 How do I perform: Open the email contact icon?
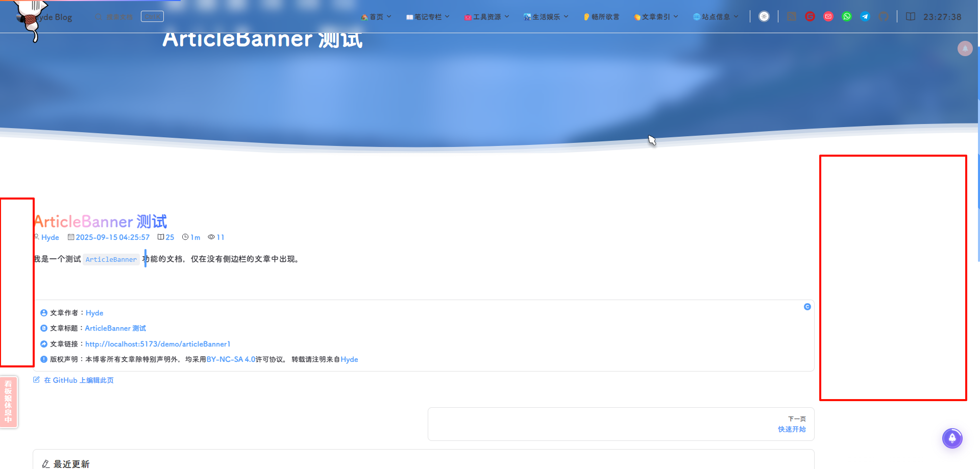[828, 17]
